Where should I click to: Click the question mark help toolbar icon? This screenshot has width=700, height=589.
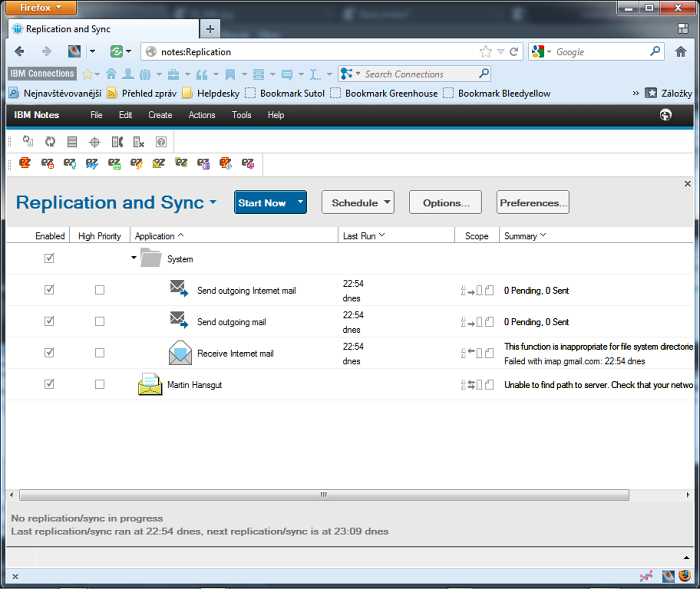(x=161, y=142)
